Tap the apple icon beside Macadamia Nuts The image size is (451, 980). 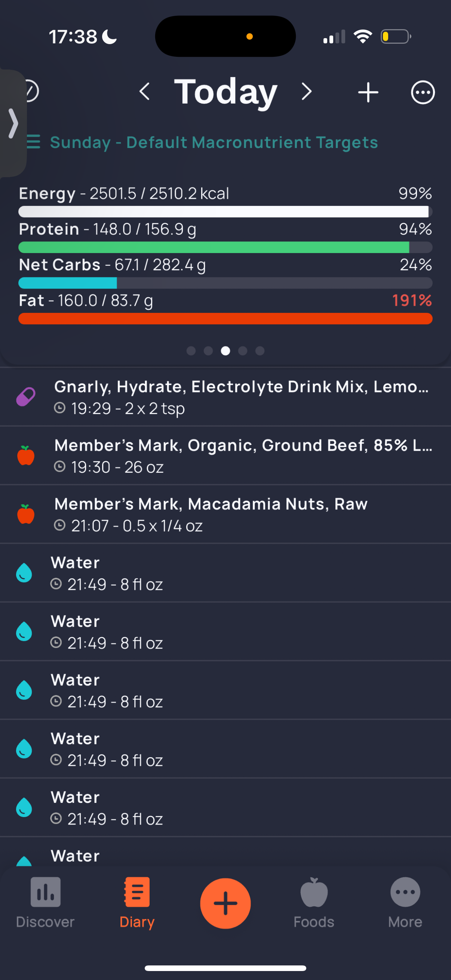click(26, 514)
